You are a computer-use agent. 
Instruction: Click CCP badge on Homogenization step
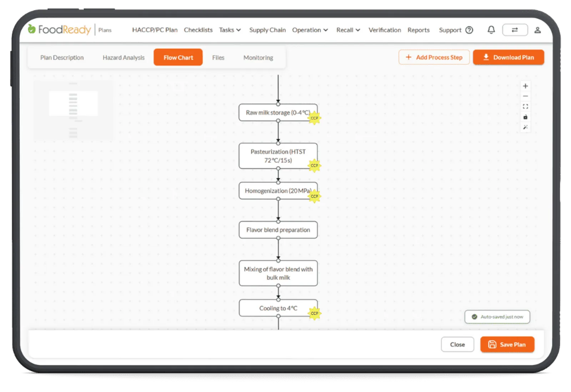click(314, 196)
